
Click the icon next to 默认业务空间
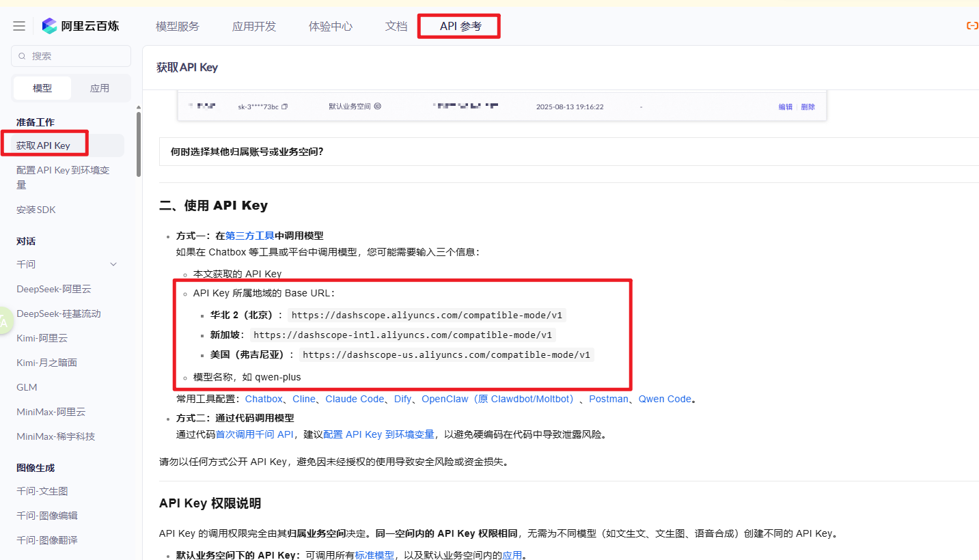[x=377, y=107]
